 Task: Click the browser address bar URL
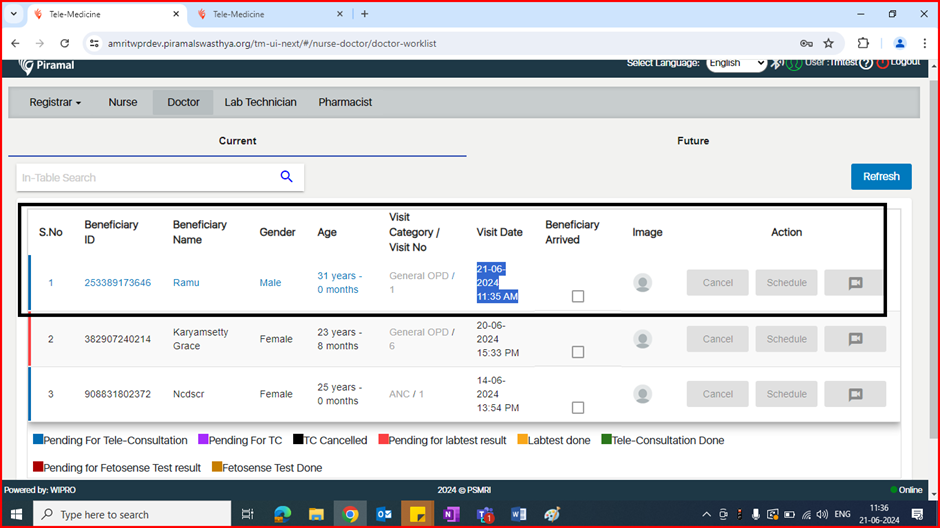(272, 43)
